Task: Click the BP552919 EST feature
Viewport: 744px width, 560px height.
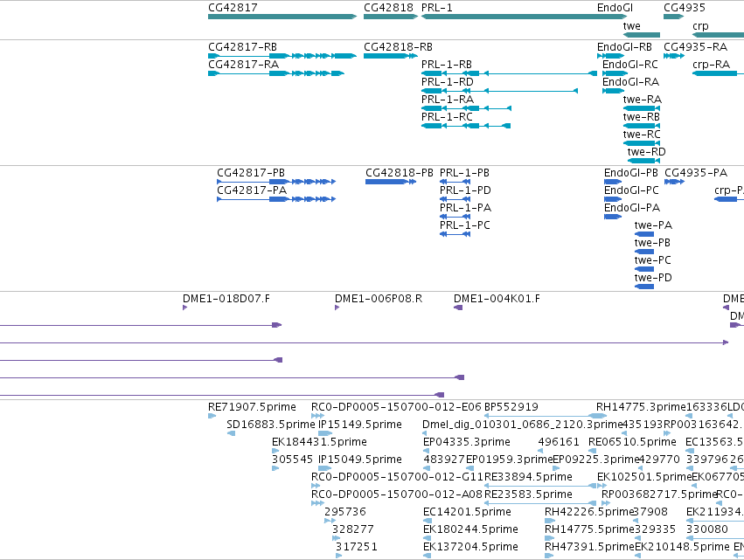Action: pos(546,417)
